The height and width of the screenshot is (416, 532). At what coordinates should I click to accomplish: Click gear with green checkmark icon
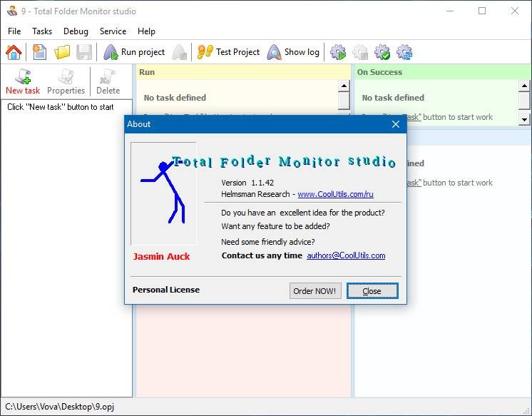(x=382, y=52)
